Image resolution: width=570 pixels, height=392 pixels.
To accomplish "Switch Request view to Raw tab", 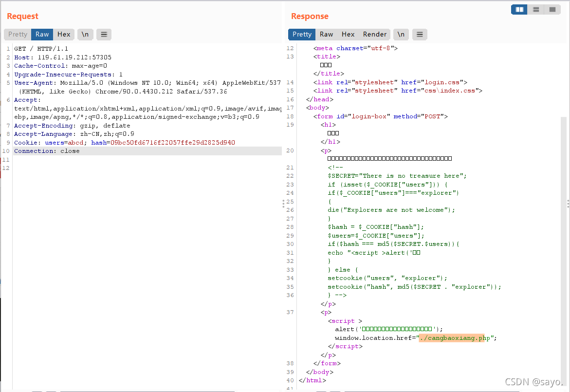I will 42,34.
